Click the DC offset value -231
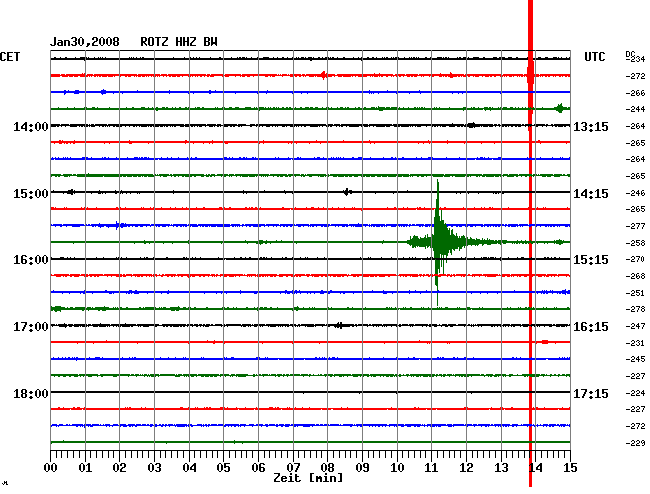Screen dimensions: 650x494 (635, 343)
